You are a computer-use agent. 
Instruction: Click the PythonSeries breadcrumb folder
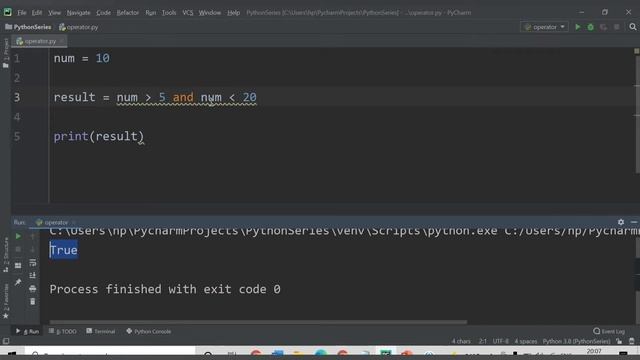click(x=28, y=27)
